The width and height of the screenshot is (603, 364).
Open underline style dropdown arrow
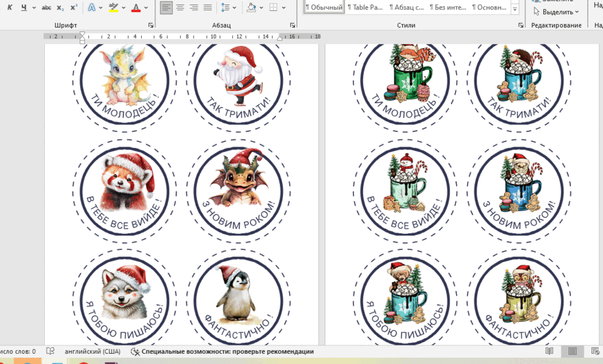[34, 7]
